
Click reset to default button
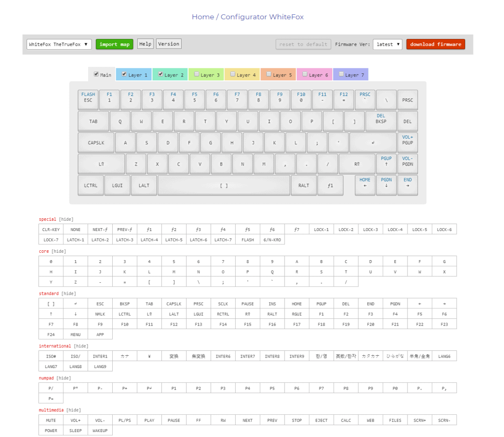click(x=303, y=44)
